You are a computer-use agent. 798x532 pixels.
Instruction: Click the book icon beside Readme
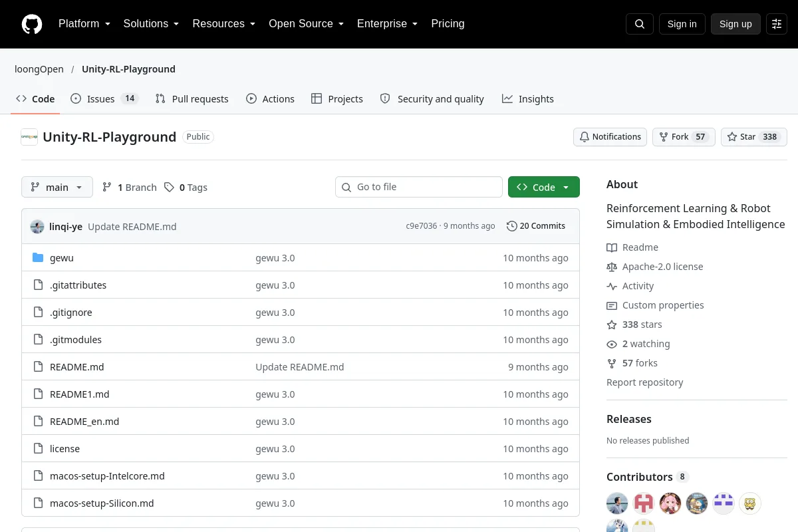(612, 247)
